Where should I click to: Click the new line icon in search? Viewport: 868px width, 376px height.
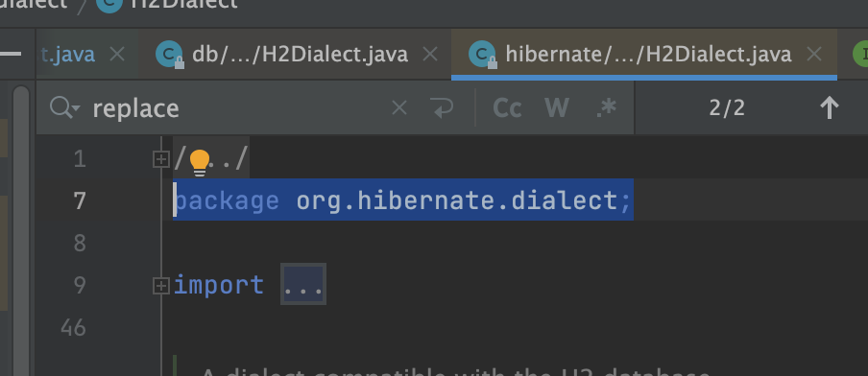[x=442, y=107]
